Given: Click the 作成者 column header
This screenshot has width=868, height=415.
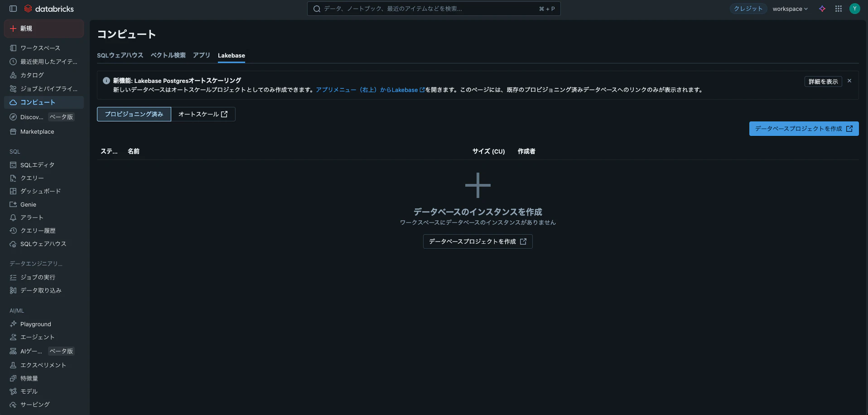Looking at the screenshot, I should coord(526,151).
